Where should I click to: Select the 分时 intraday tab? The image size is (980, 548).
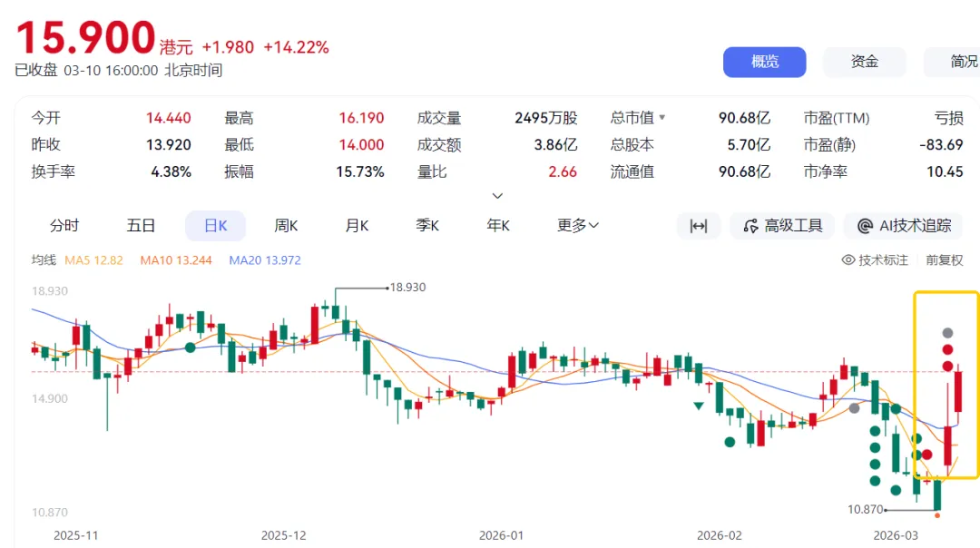(x=64, y=226)
